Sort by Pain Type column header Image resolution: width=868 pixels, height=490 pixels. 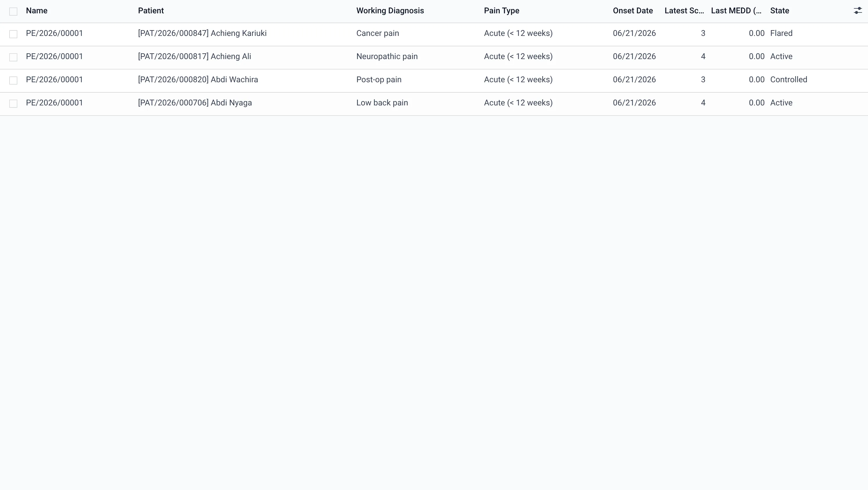click(x=502, y=11)
